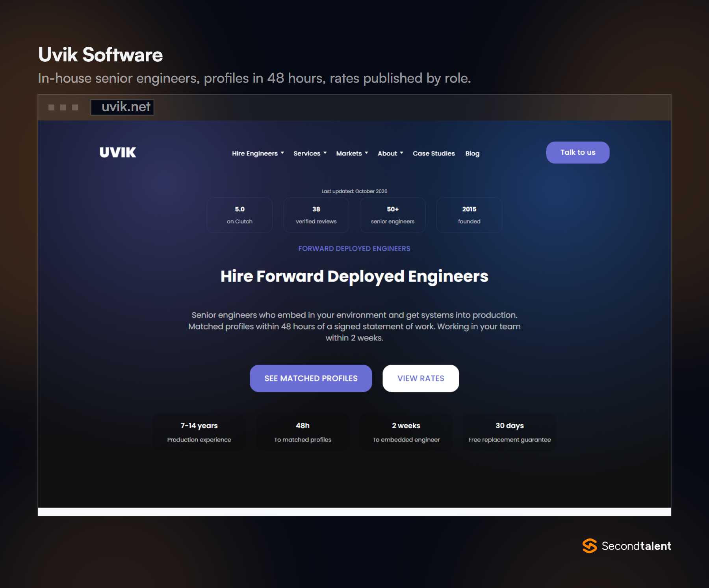Viewport: 709px width, 588px height.
Task: Click the uvik.net address bar
Action: coord(122,107)
